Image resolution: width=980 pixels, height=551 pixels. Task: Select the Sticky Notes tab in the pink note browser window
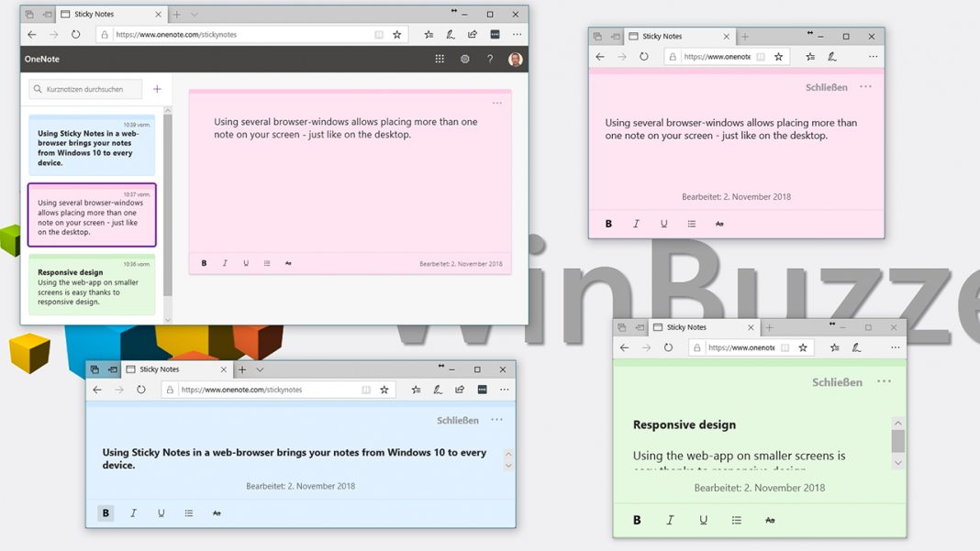[x=679, y=37]
